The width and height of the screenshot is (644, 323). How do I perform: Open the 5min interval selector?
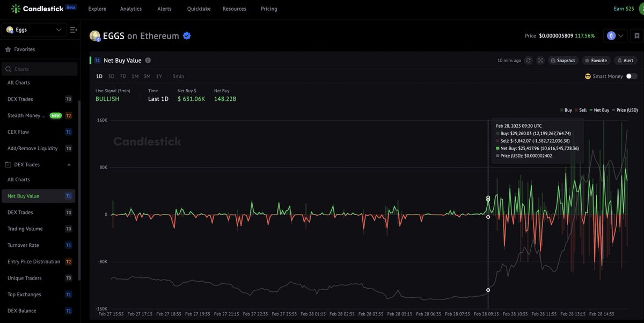point(178,76)
